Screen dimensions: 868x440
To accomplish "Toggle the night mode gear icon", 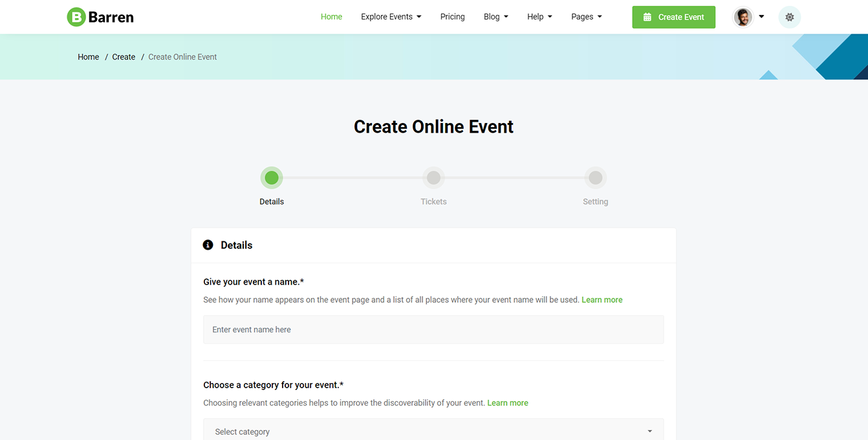I will (789, 17).
